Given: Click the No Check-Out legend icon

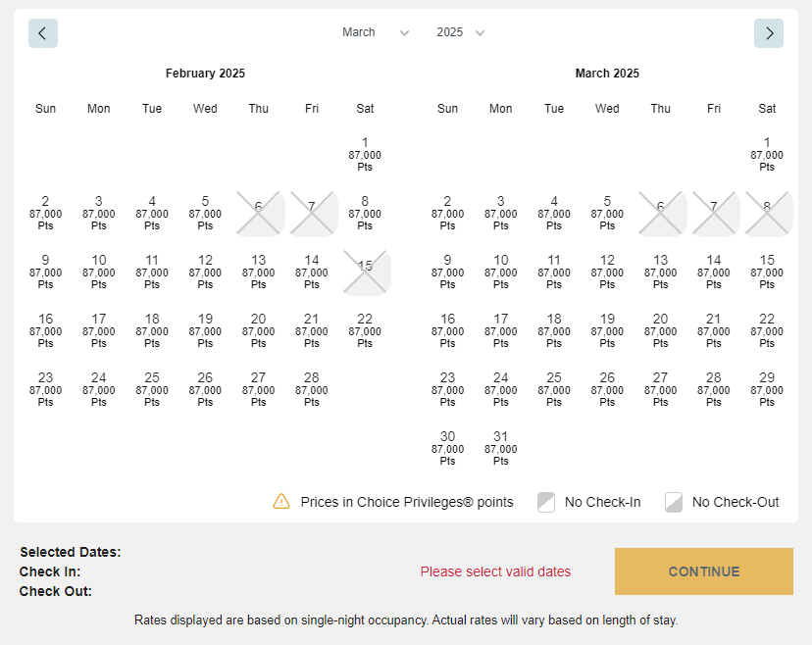Looking at the screenshot, I should 674,501.
